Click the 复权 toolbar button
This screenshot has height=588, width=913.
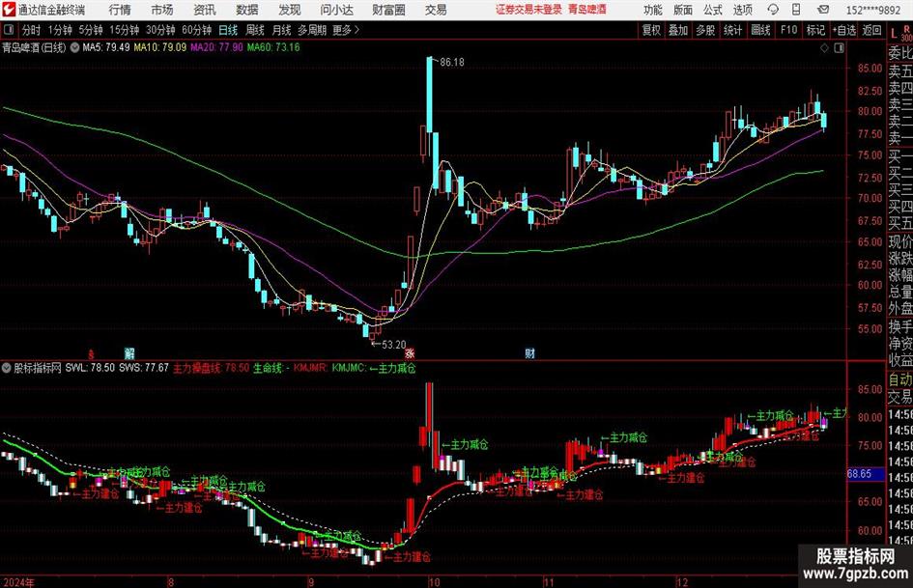click(x=651, y=30)
